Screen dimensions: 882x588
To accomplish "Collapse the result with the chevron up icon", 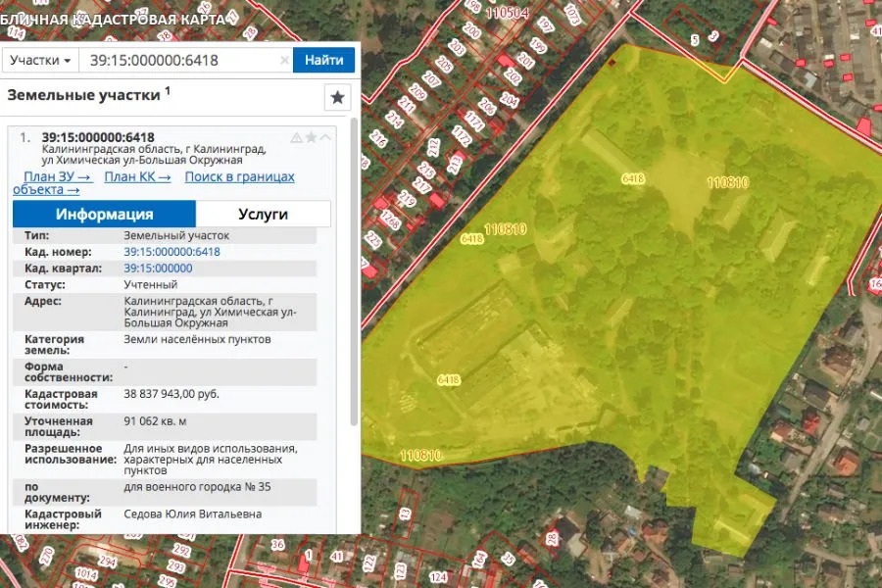I will pos(325,137).
